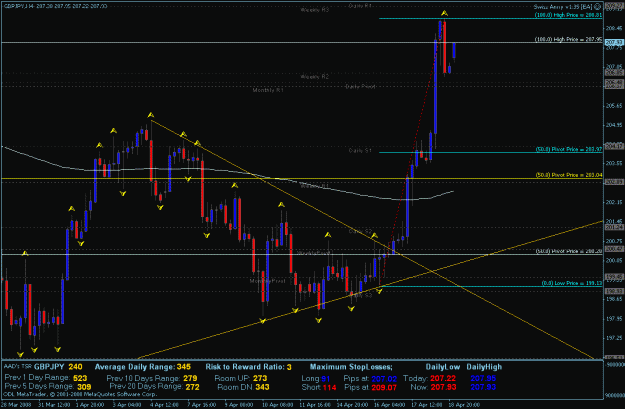Click the Swiss Army EA smiley face icon
This screenshot has width=625, height=409.
(597, 7)
